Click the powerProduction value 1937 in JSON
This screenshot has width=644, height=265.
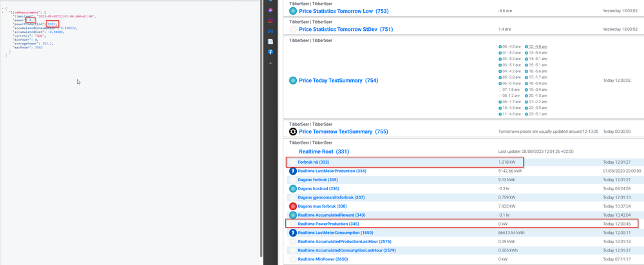tap(52, 24)
